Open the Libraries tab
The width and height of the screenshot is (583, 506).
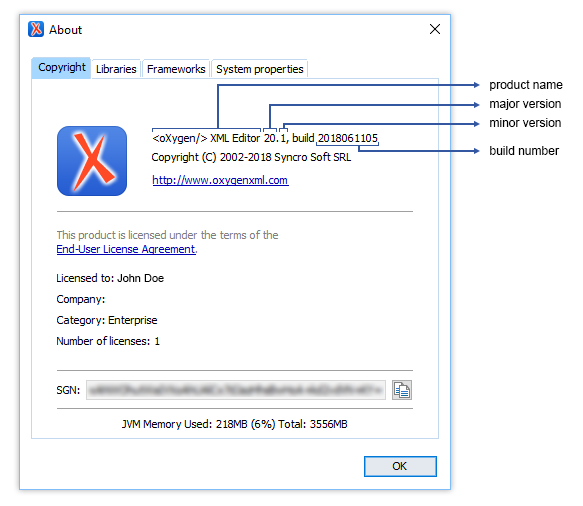[x=116, y=69]
